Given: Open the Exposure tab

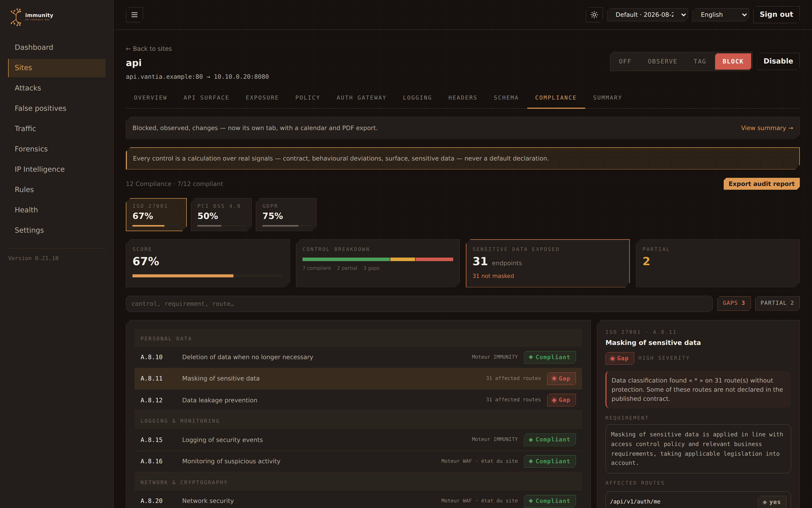Looking at the screenshot, I should pyautogui.click(x=262, y=98).
